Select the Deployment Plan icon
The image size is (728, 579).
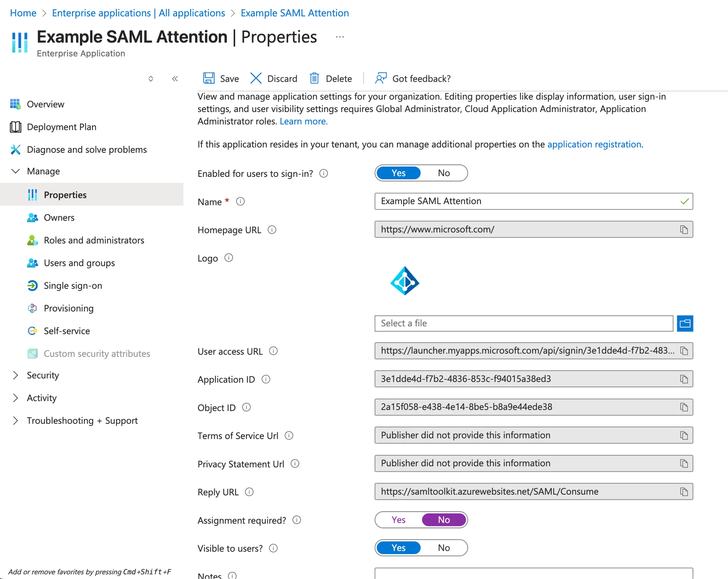coord(16,127)
